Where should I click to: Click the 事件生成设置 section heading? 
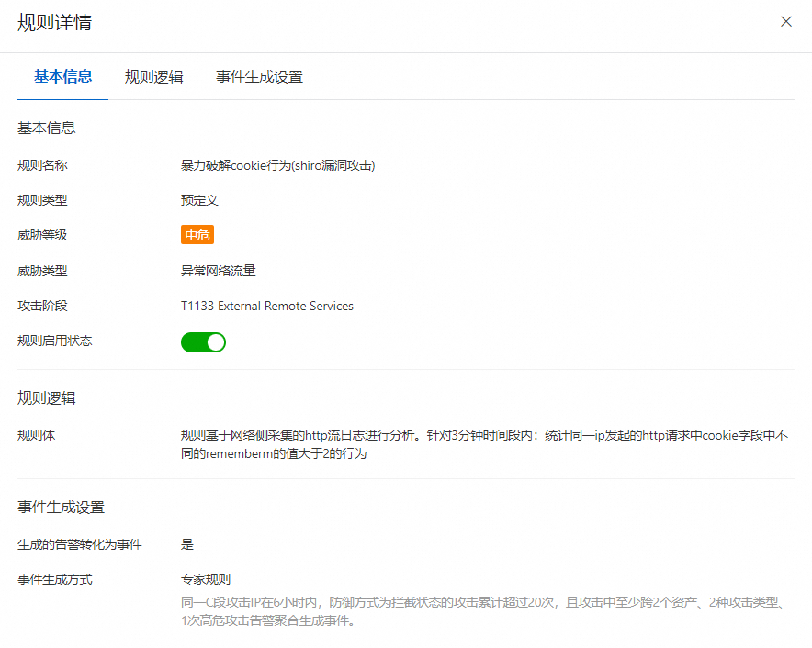(x=62, y=508)
